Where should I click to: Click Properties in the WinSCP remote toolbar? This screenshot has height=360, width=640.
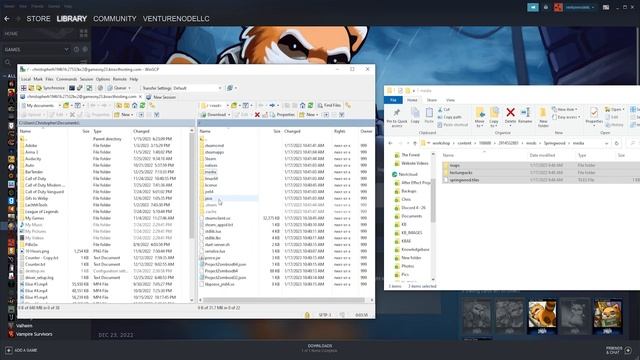282,115
